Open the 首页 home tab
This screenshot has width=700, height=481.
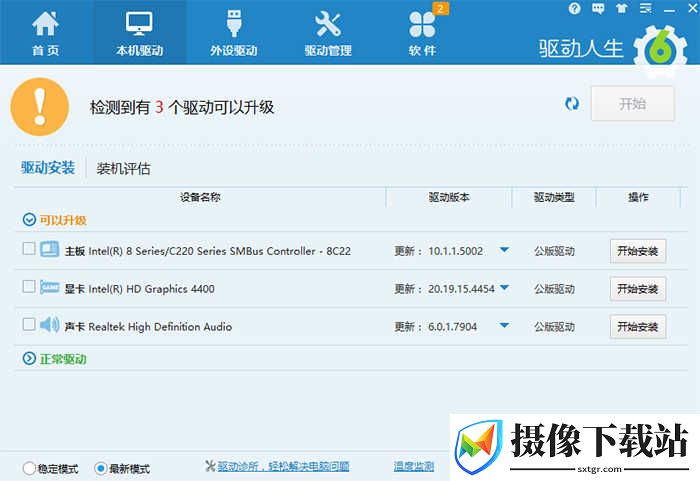coord(46,33)
